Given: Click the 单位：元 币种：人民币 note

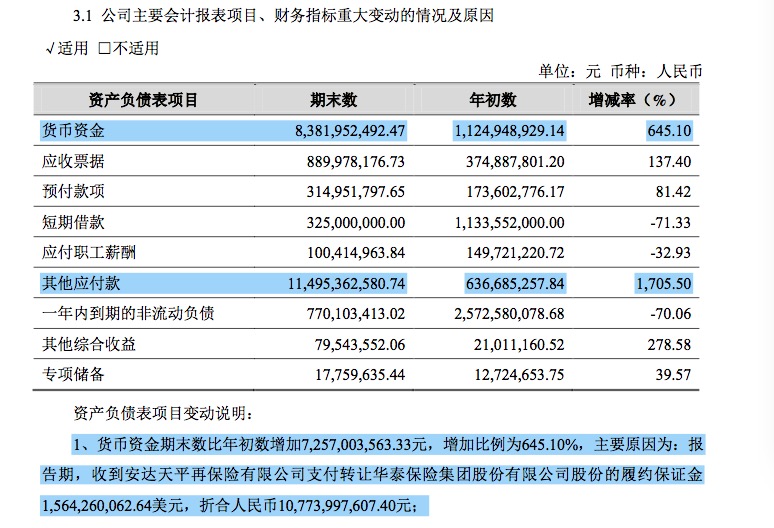Looking at the screenshot, I should point(620,71).
